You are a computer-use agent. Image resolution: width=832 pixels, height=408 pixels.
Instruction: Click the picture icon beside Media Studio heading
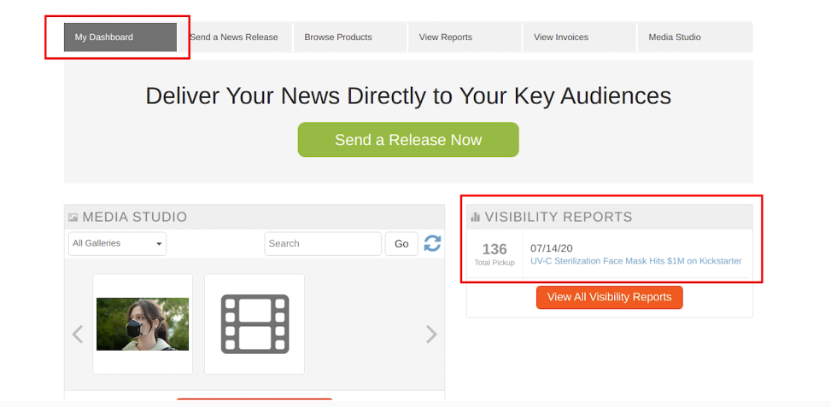pyautogui.click(x=73, y=217)
